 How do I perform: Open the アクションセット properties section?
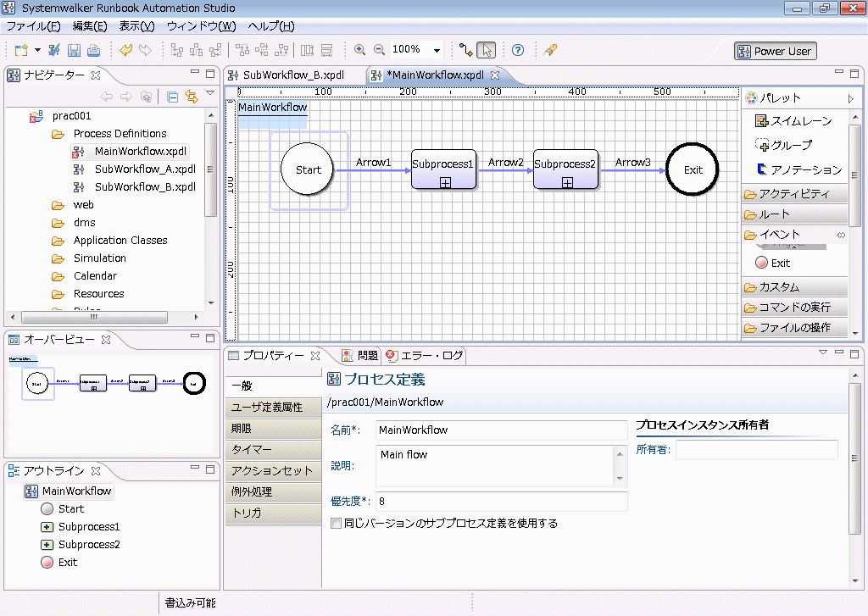273,470
